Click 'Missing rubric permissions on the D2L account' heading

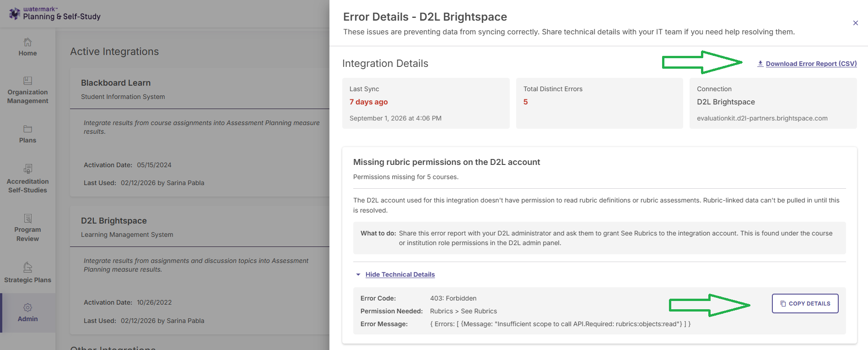[x=447, y=162]
